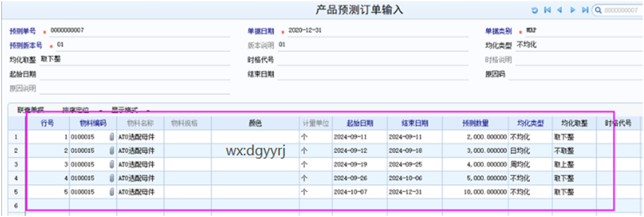Screen dimensions: 644x217
Task: Click the 物料规格 column header
Action: pyautogui.click(x=188, y=123)
